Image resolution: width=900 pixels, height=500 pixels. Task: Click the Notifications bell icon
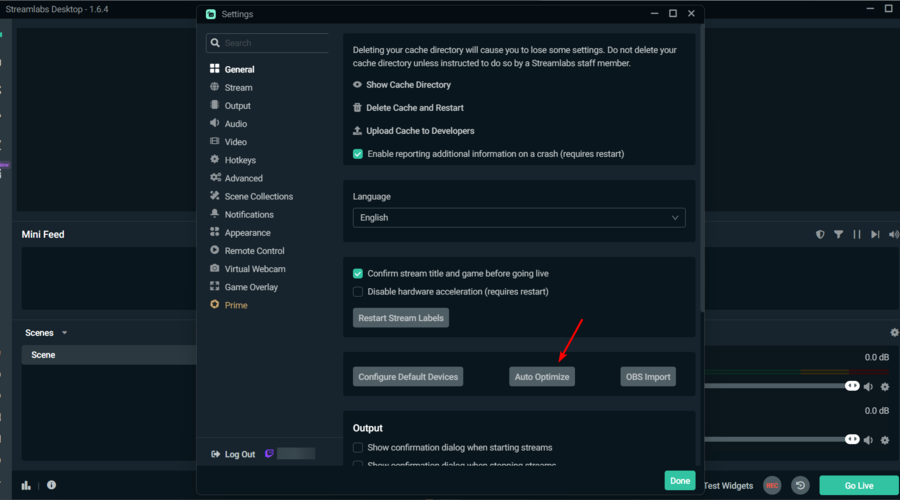click(x=215, y=214)
